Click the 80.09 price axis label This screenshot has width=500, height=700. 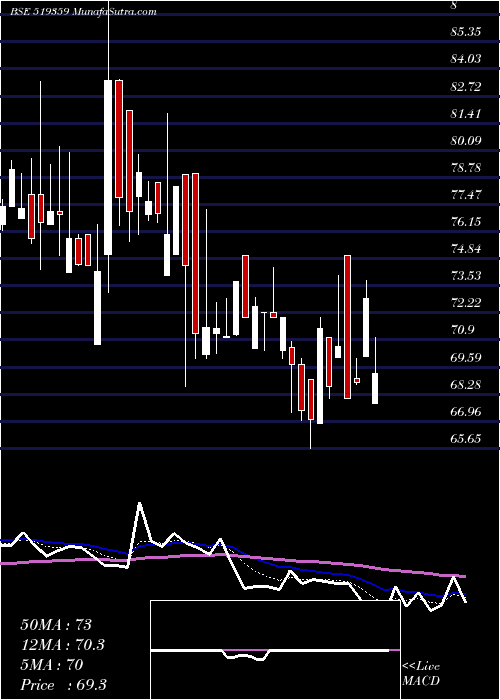466,141
